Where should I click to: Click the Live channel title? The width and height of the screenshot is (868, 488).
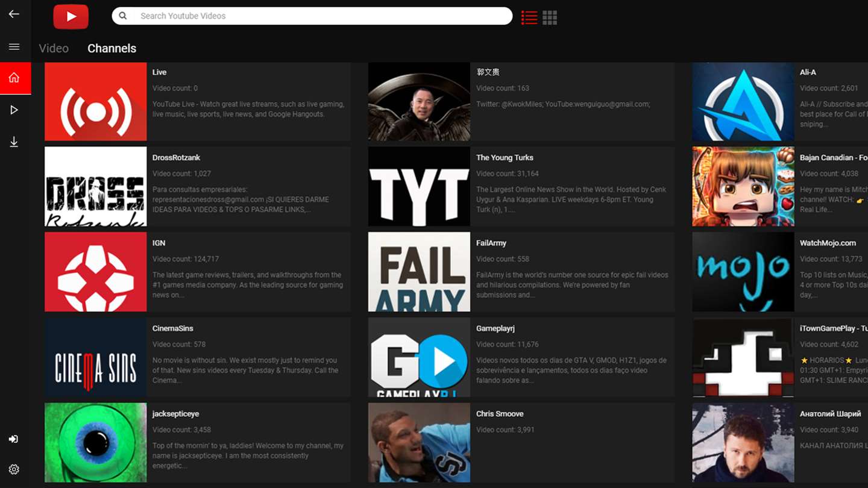(159, 72)
